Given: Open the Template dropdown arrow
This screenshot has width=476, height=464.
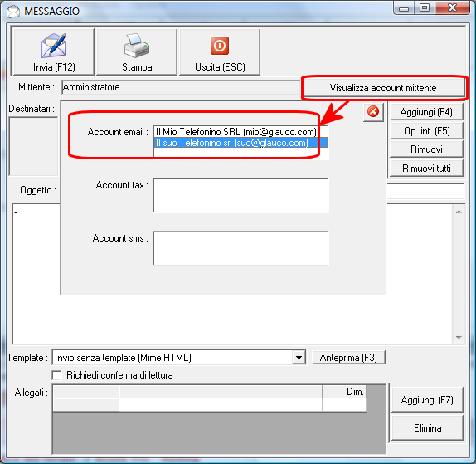Looking at the screenshot, I should 299,358.
